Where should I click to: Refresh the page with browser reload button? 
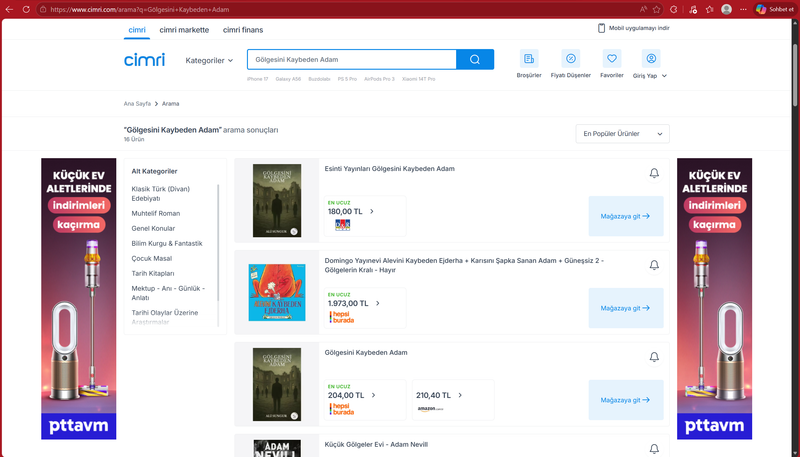(x=25, y=9)
